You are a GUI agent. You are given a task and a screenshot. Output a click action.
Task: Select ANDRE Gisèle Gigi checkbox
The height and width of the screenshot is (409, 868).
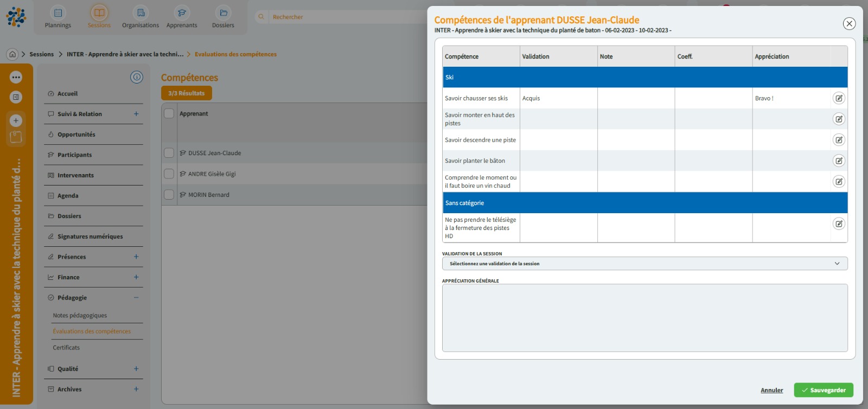click(x=169, y=174)
